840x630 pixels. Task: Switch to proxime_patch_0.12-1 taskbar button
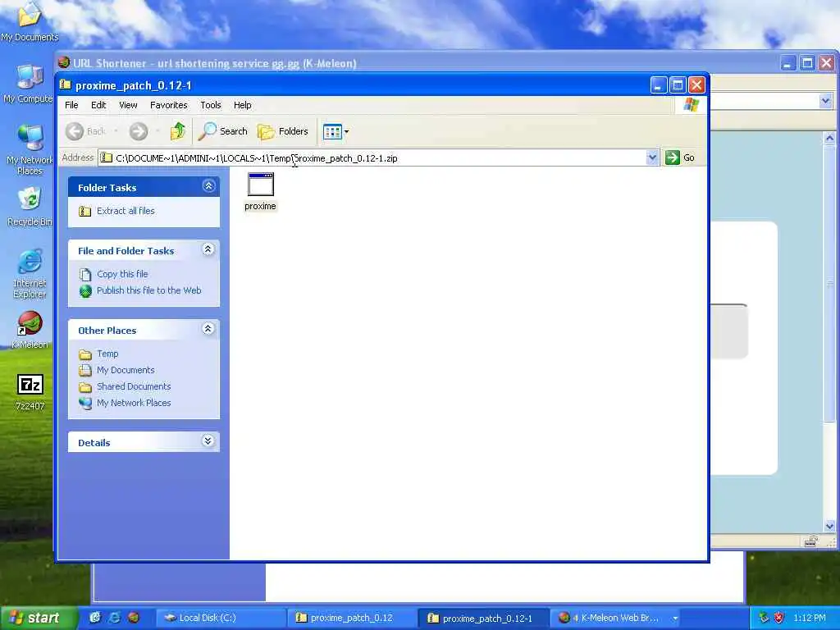pyautogui.click(x=483, y=618)
